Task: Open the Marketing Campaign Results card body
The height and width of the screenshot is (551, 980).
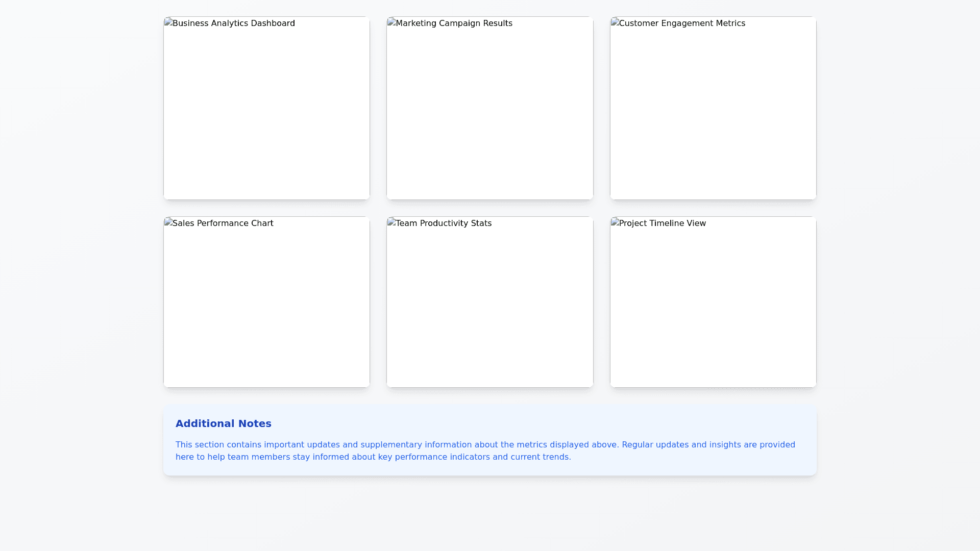Action: point(490,112)
